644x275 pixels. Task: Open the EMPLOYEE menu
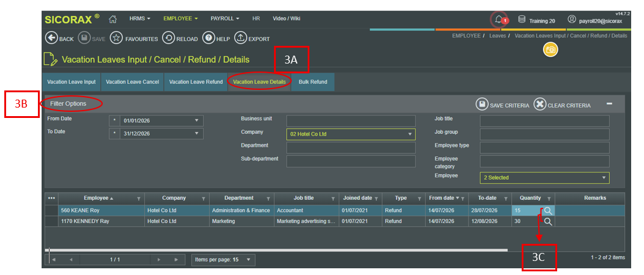click(x=180, y=18)
